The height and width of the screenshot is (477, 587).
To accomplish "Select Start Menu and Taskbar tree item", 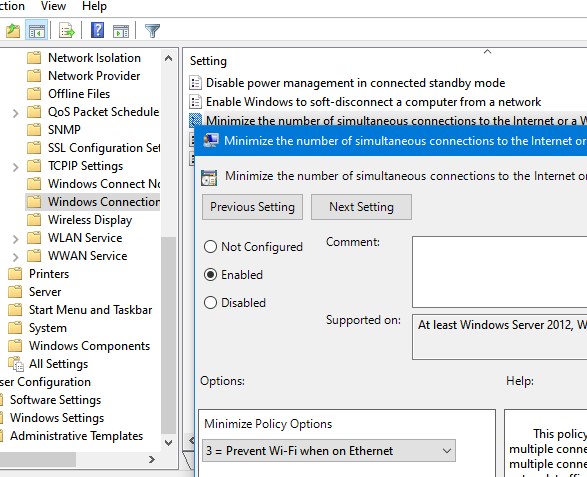I will [91, 310].
